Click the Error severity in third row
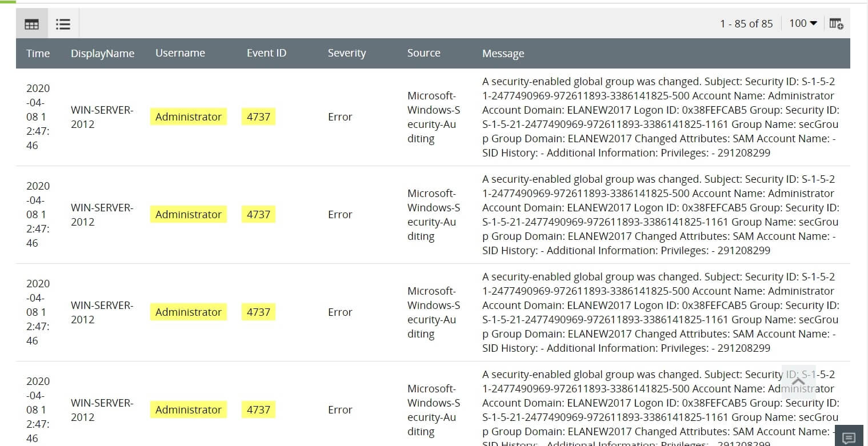 [x=340, y=312]
